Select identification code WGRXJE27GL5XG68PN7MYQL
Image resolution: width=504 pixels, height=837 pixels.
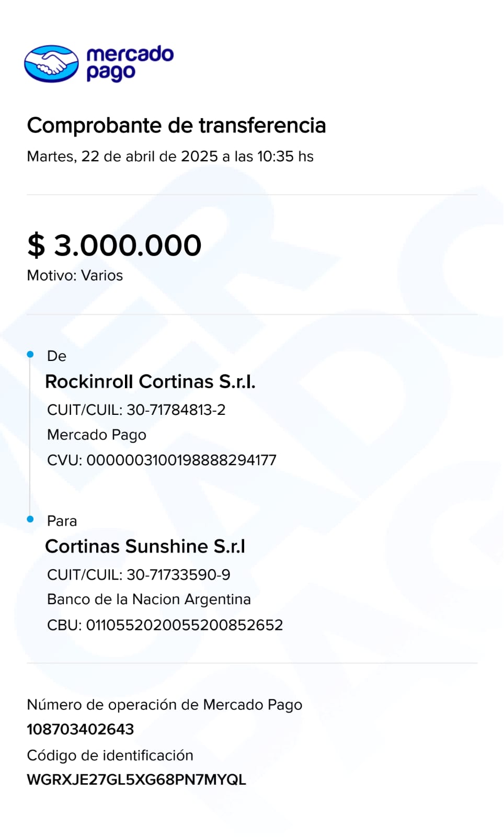[136, 780]
